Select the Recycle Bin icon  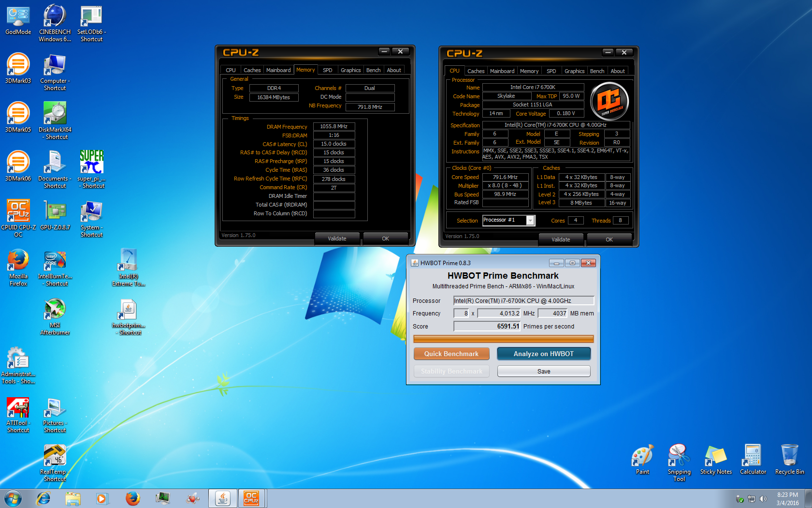click(x=789, y=459)
